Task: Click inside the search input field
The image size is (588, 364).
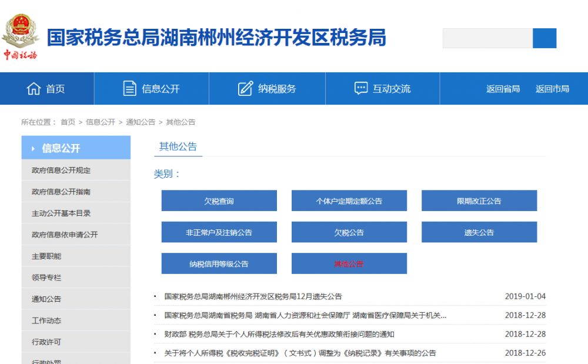Action: (487, 38)
